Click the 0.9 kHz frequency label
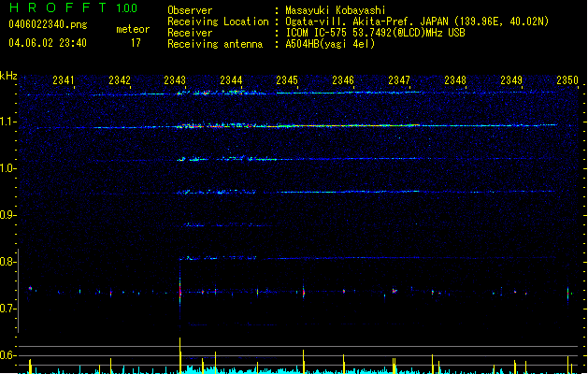This screenshot has height=374, width=588. [x=7, y=215]
